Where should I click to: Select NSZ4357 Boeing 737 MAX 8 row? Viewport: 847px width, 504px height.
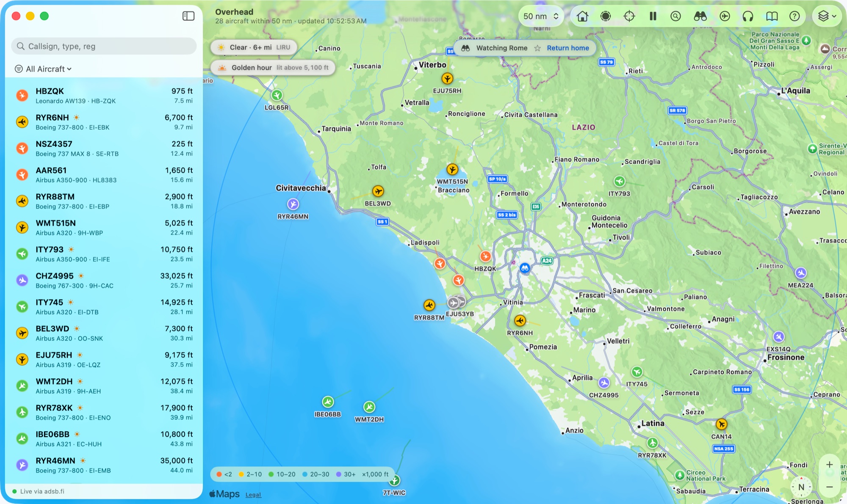click(104, 149)
